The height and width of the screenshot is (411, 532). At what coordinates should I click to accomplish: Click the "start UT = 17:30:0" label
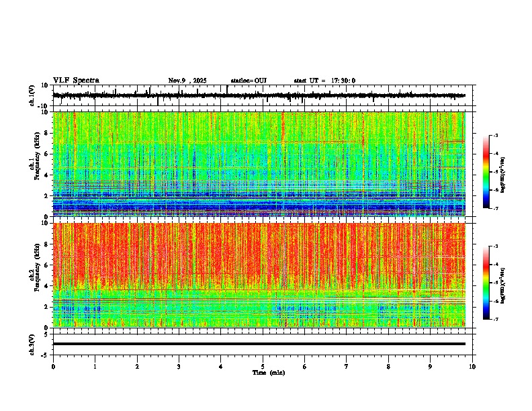(x=324, y=81)
